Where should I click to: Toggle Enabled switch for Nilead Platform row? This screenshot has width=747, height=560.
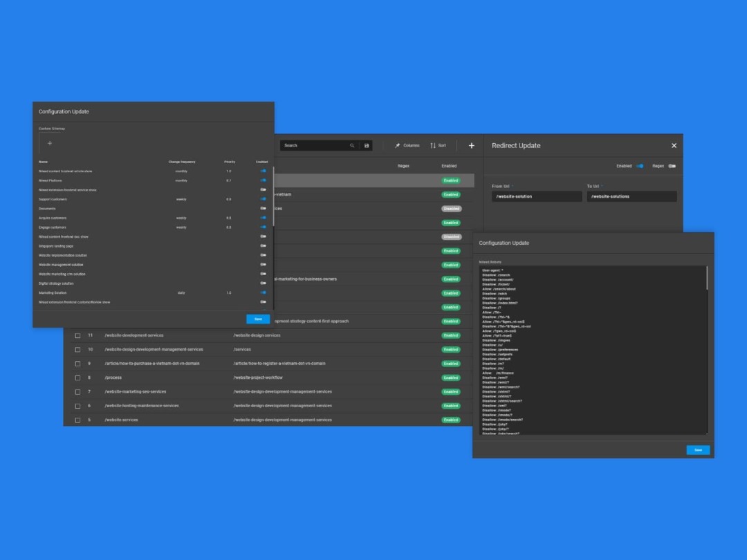[x=263, y=180]
